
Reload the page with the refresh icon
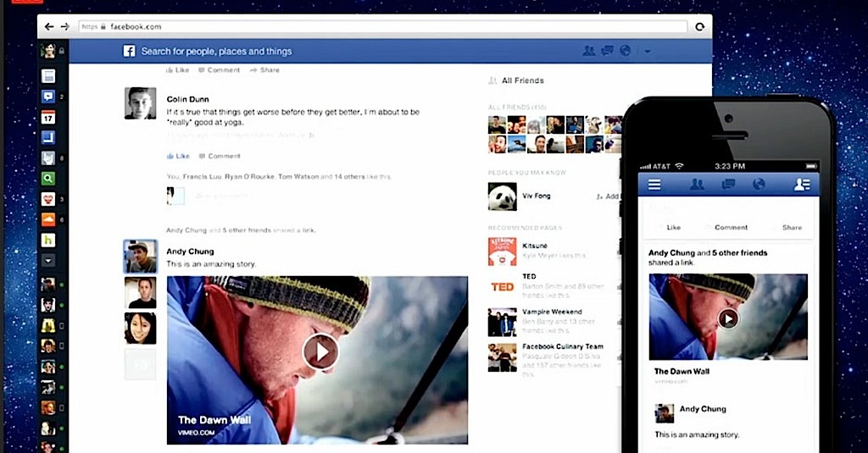point(699,26)
